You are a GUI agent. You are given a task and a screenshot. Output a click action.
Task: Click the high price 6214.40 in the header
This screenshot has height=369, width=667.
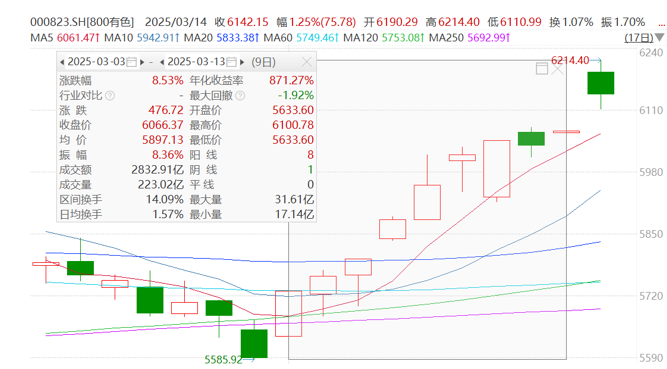459,22
